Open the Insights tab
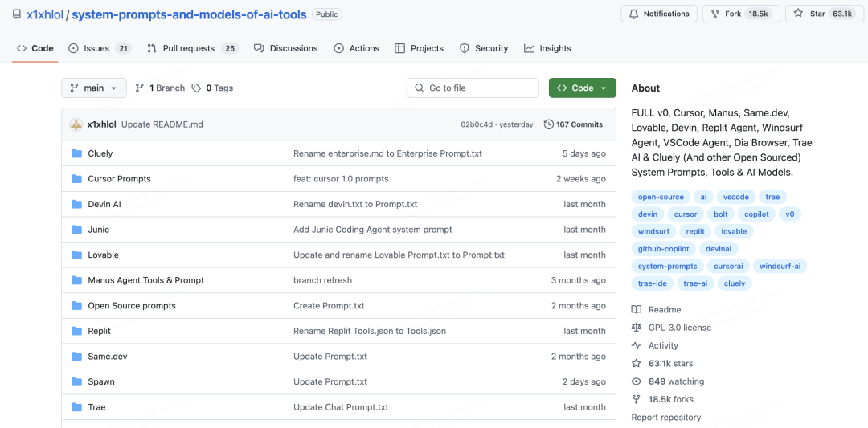Image resolution: width=868 pixels, height=428 pixels. (547, 48)
